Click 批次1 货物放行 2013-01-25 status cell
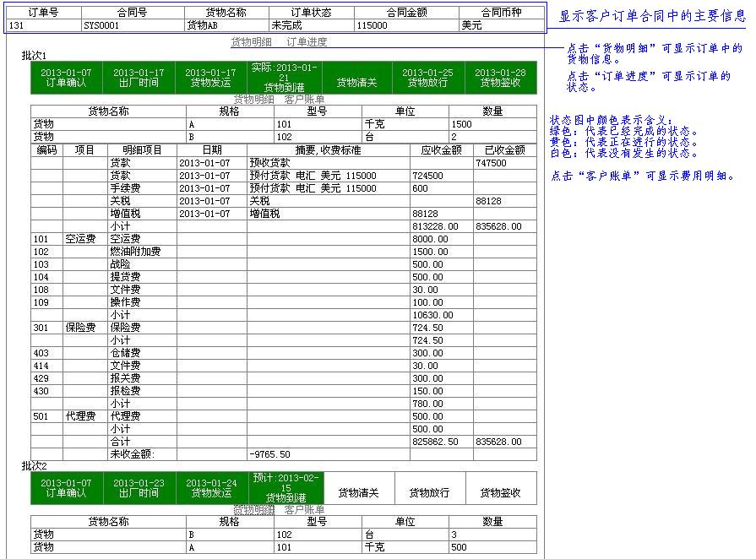The width and height of the screenshot is (756, 559). 427,78
